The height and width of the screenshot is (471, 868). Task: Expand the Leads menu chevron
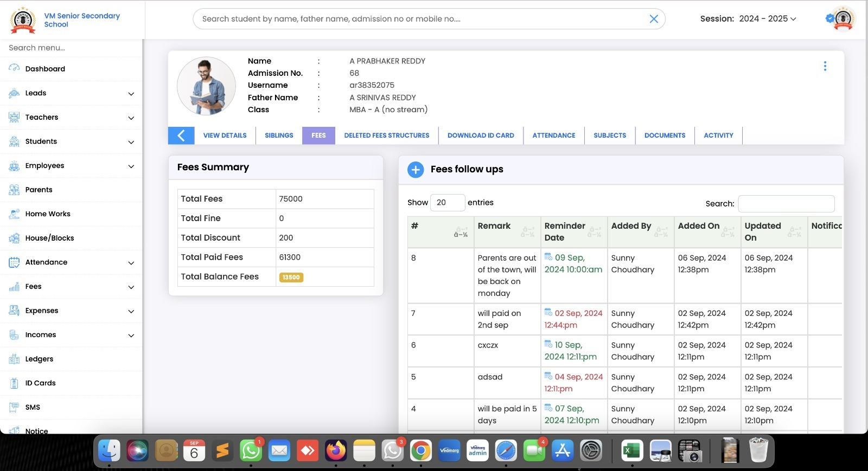tap(131, 94)
